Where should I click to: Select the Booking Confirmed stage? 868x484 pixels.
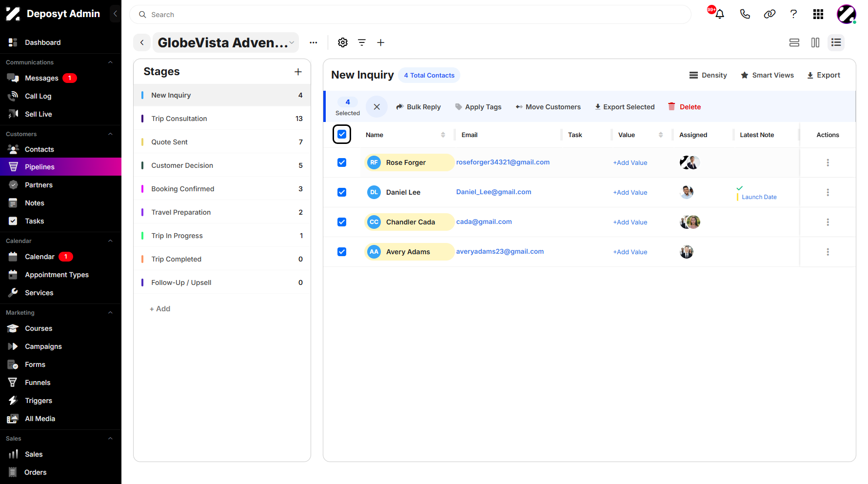[x=222, y=189]
